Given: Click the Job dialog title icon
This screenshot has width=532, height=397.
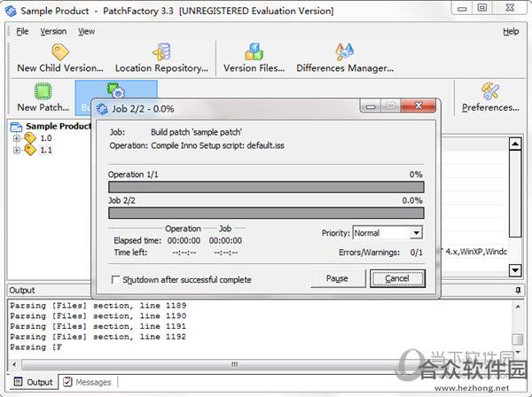Looking at the screenshot, I should pos(102,109).
